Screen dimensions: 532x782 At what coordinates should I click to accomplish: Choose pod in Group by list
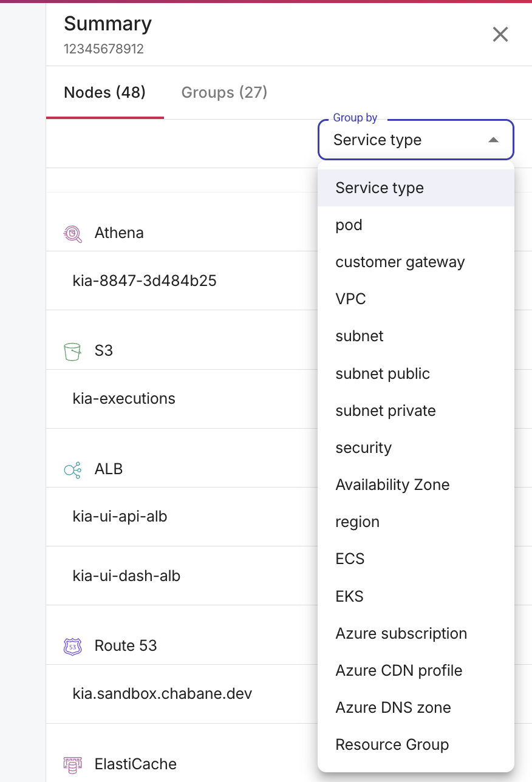(416, 225)
